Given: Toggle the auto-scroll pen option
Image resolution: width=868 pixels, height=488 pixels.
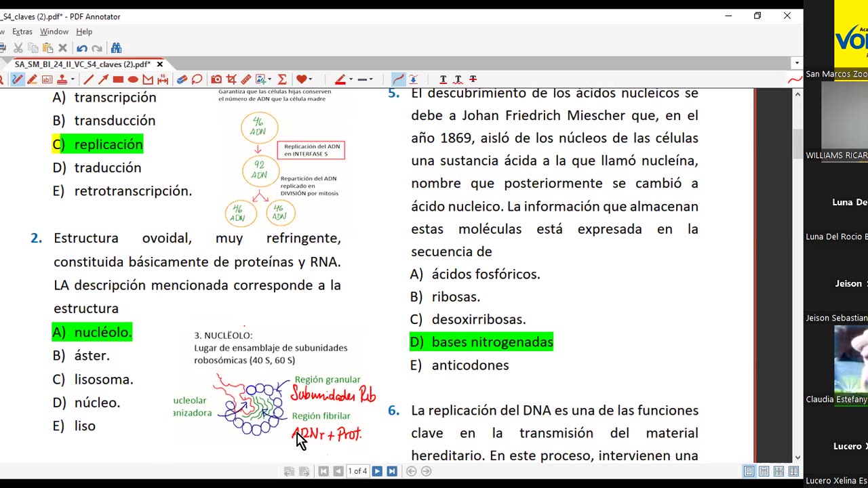Looking at the screenshot, I should pyautogui.click(x=413, y=79).
